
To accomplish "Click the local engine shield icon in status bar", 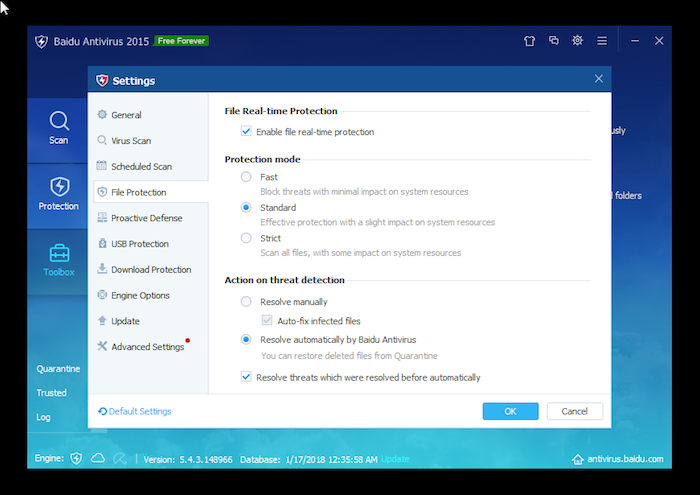I will pos(76,458).
